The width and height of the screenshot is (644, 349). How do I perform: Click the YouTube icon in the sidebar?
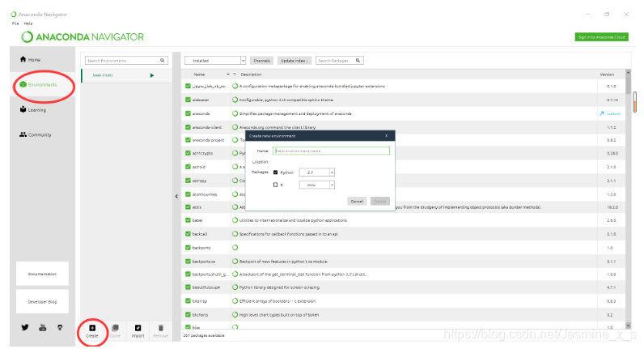point(43,327)
